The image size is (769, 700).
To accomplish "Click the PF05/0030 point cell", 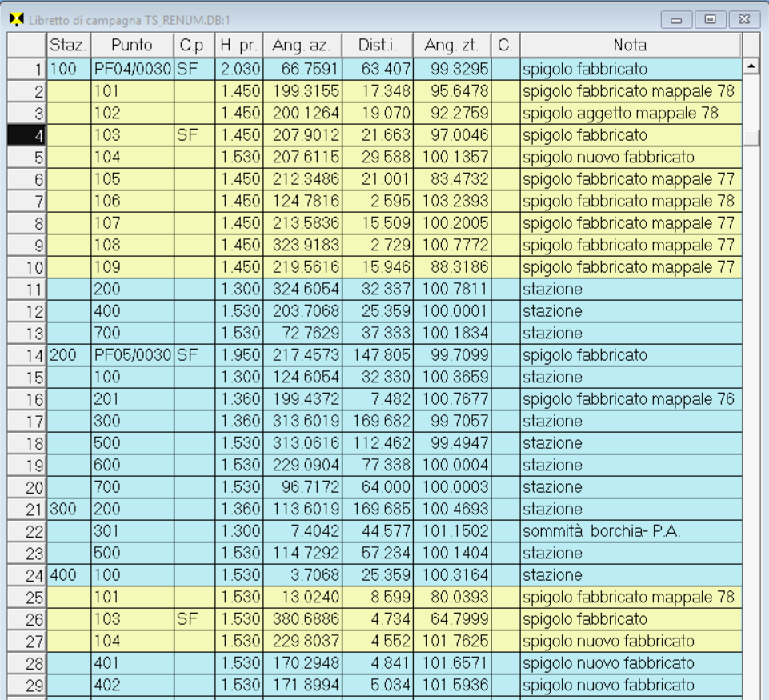I will [132, 355].
